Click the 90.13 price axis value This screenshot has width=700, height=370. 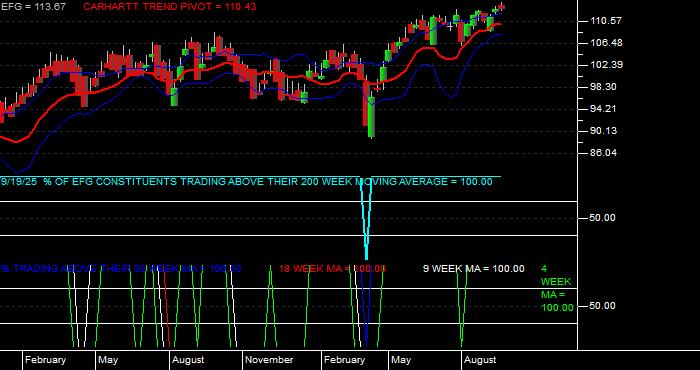coord(605,131)
